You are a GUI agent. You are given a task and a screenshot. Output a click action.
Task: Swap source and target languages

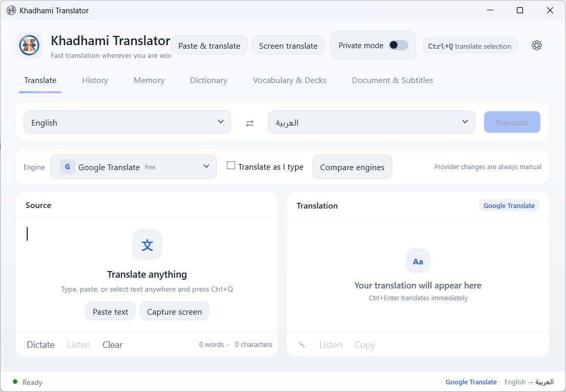[x=249, y=123]
